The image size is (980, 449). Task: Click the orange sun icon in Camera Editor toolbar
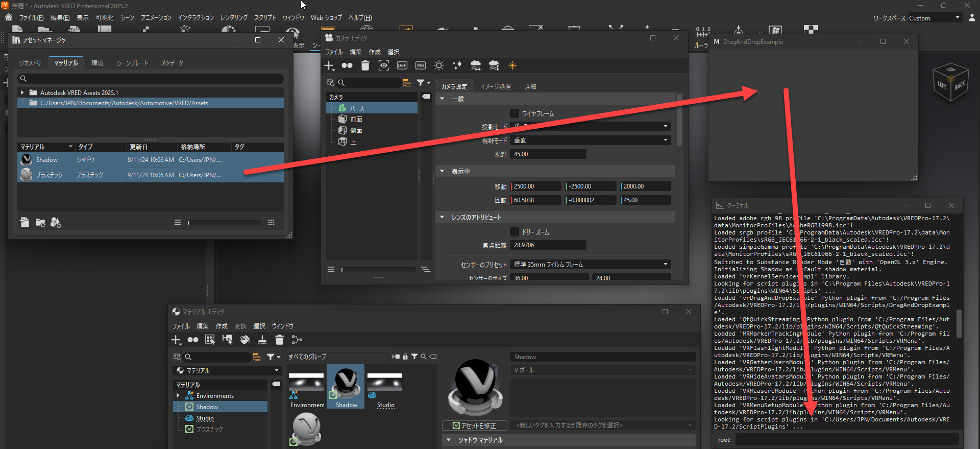[512, 65]
